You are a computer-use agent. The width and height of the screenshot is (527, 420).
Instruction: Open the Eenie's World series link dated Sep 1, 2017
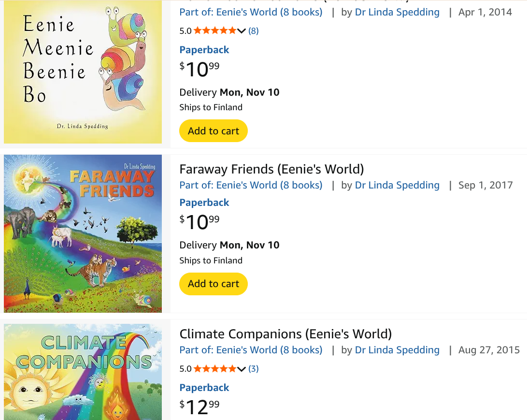[251, 185]
